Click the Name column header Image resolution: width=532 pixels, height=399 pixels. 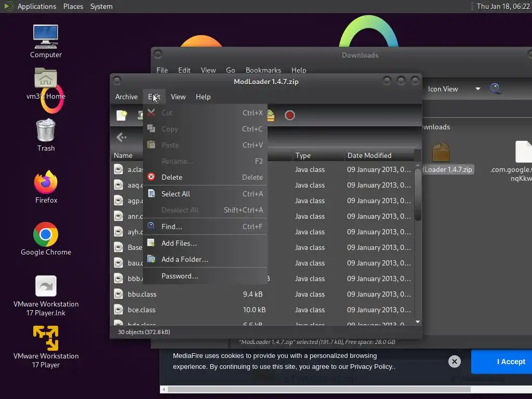123,155
